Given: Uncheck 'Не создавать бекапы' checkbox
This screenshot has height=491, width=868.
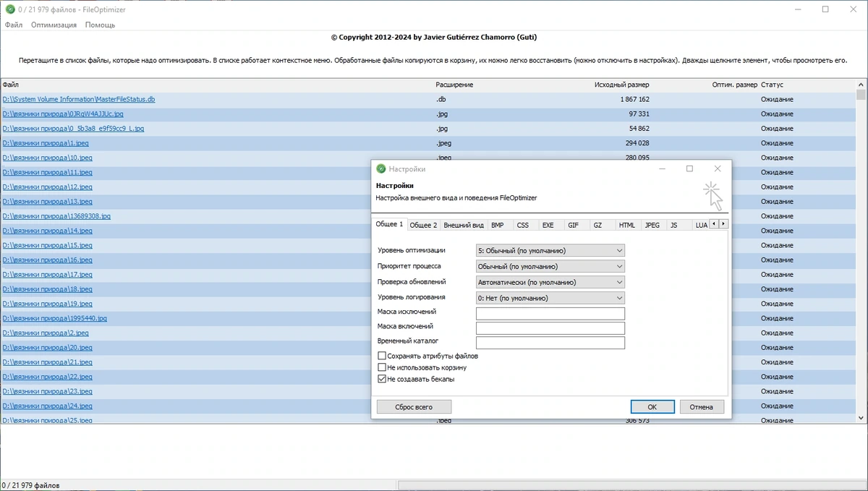Looking at the screenshot, I should pos(382,379).
